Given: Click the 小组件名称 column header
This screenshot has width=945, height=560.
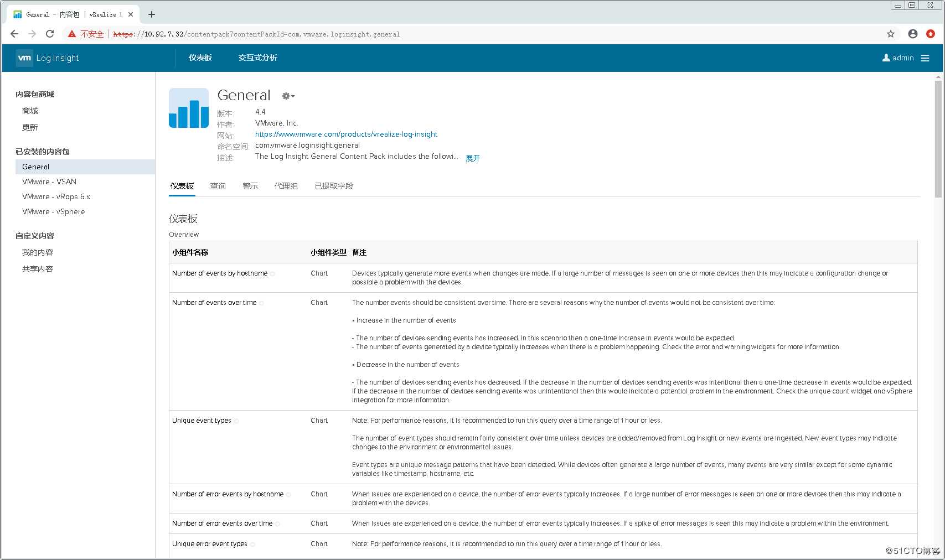Looking at the screenshot, I should (x=190, y=252).
